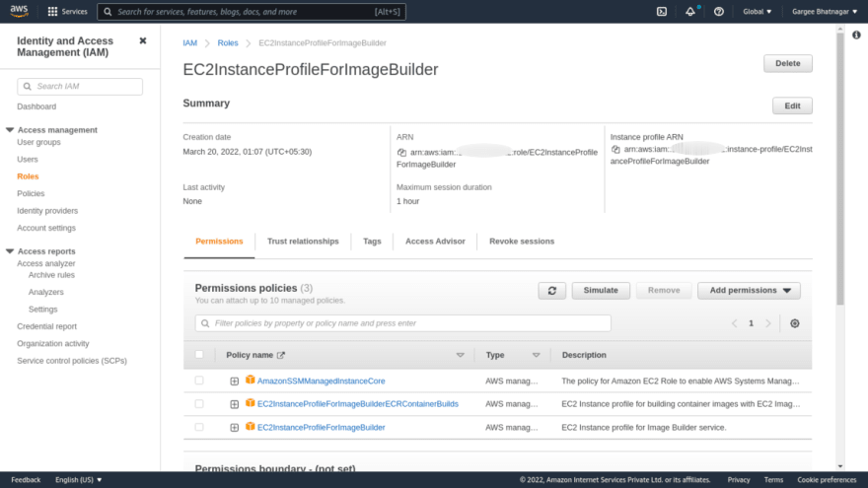Open the AmazonSSMManagedInstanceCore policy link
The image size is (868, 488).
(x=322, y=381)
